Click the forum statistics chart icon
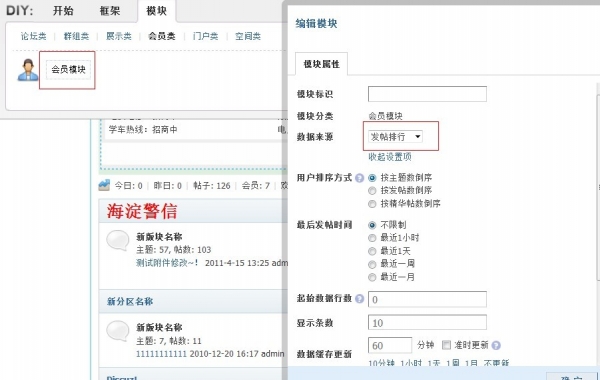Viewport: 600px width, 380px height. coord(104,185)
